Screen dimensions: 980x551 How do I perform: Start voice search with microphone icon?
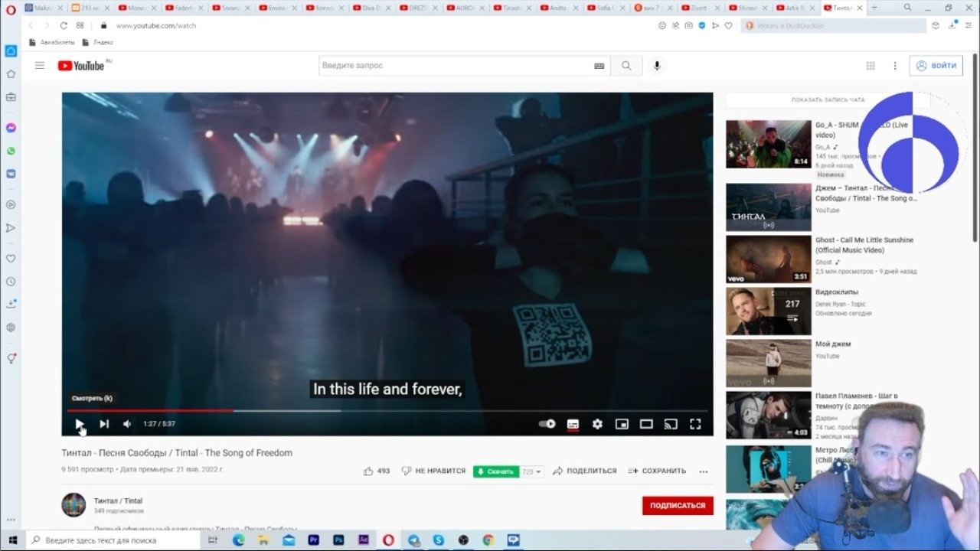pyautogui.click(x=657, y=66)
